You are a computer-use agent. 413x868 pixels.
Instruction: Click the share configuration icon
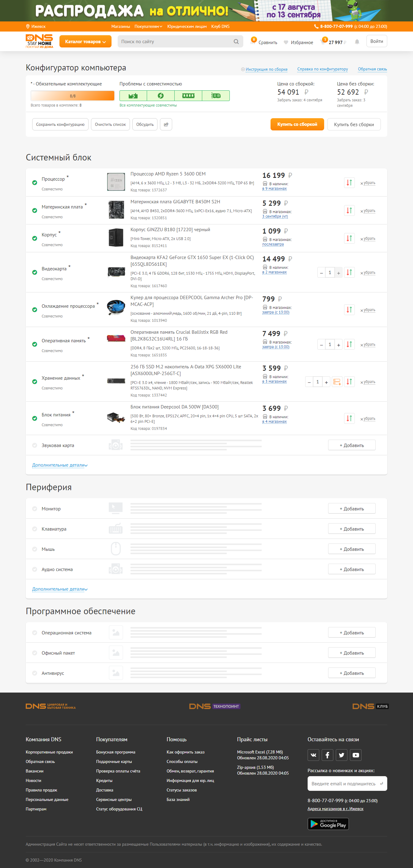point(166,124)
